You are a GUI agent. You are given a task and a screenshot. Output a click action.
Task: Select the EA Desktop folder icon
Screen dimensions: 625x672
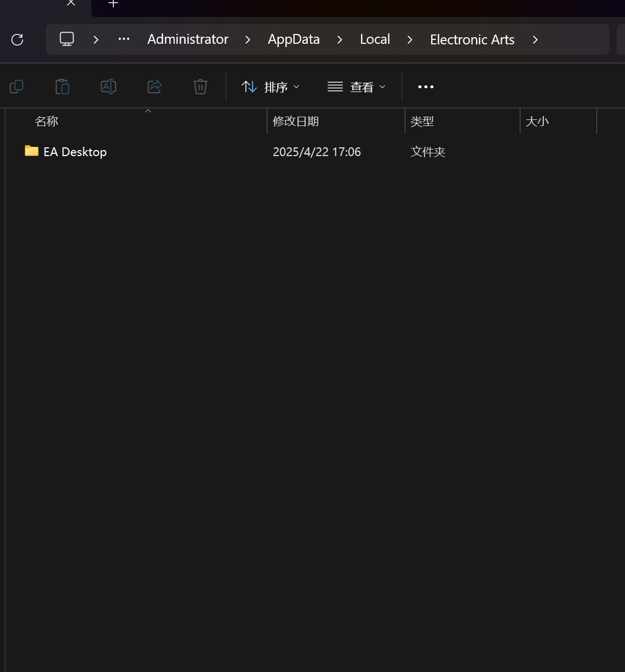(x=32, y=151)
